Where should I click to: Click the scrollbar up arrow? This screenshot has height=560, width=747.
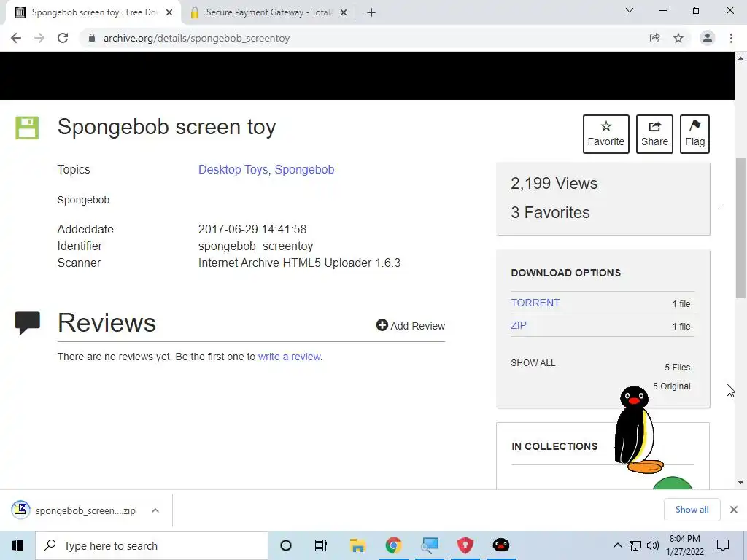(740, 58)
